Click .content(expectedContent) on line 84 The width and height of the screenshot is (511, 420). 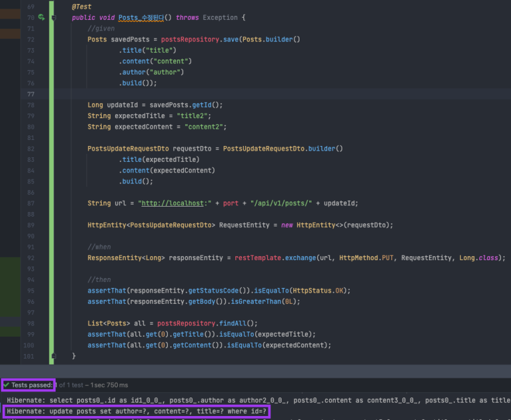click(167, 170)
